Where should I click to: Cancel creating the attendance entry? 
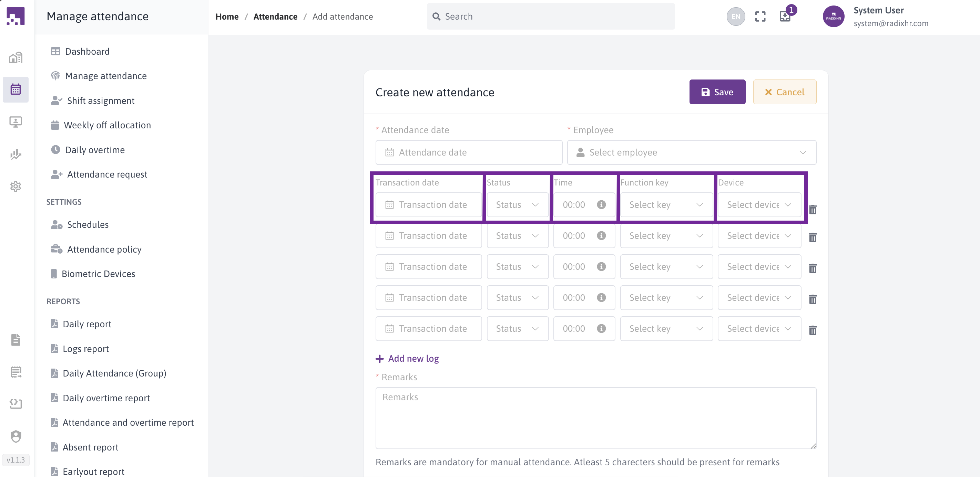point(785,92)
